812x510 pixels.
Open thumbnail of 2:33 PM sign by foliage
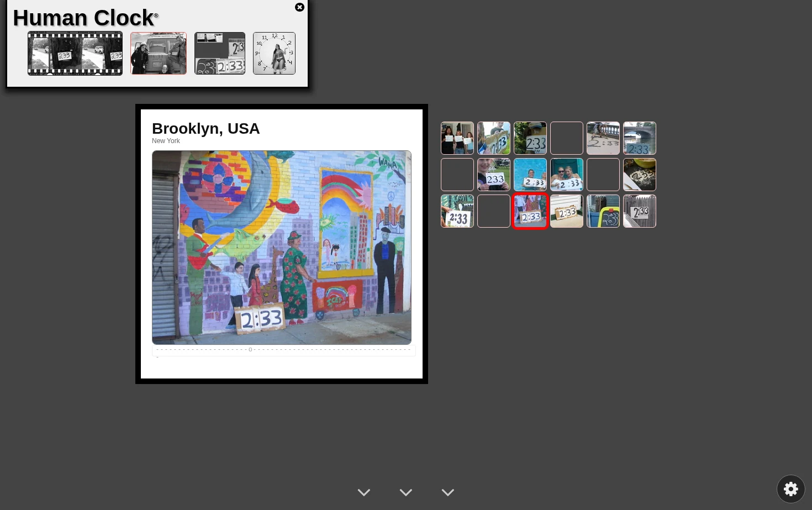coord(530,138)
